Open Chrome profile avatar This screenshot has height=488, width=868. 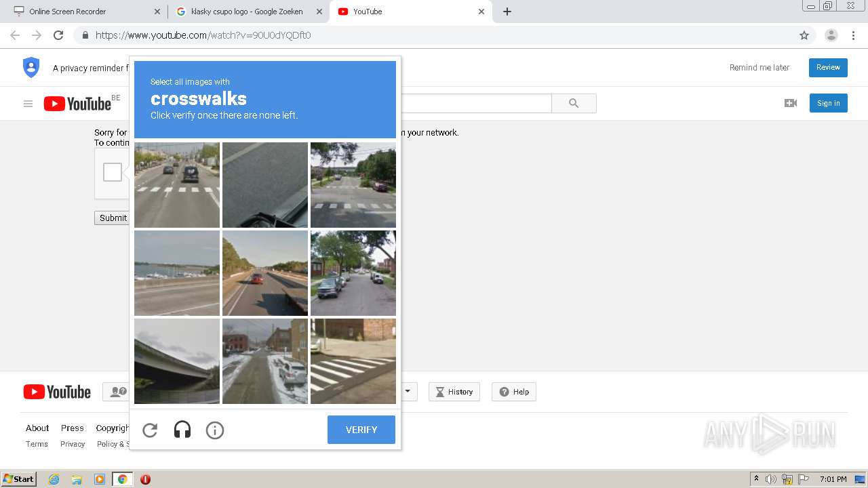tap(831, 35)
